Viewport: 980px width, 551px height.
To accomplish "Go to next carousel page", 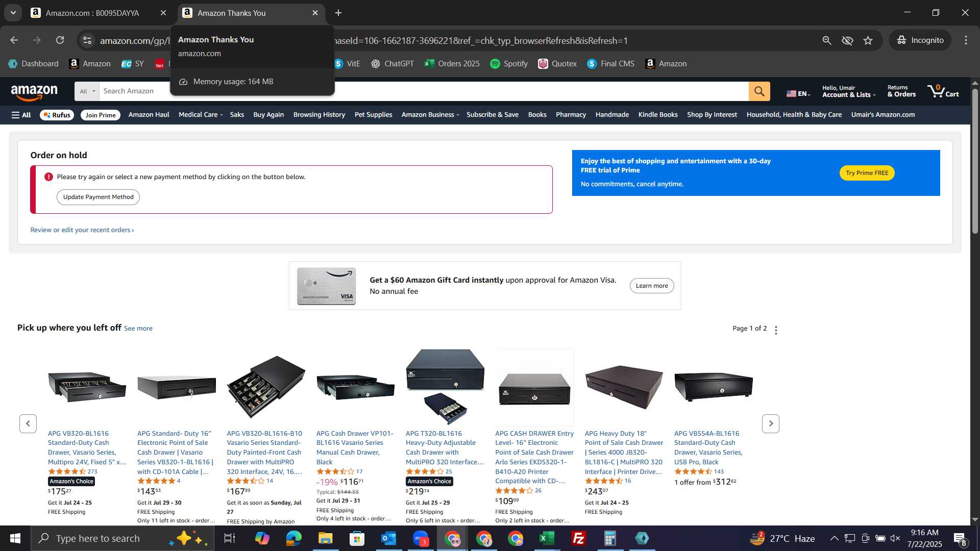I will click(x=771, y=423).
